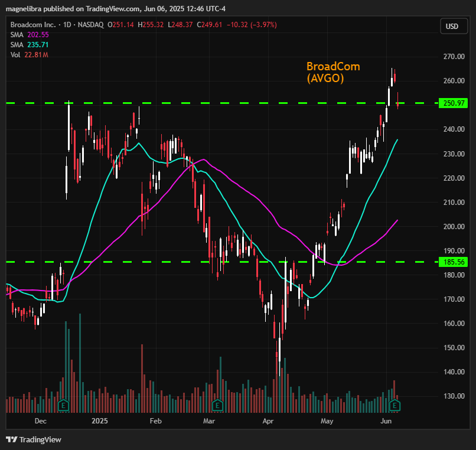Image resolution: width=476 pixels, height=450 pixels.
Task: Click the Vol 22.81 M legend
Action: [30, 55]
